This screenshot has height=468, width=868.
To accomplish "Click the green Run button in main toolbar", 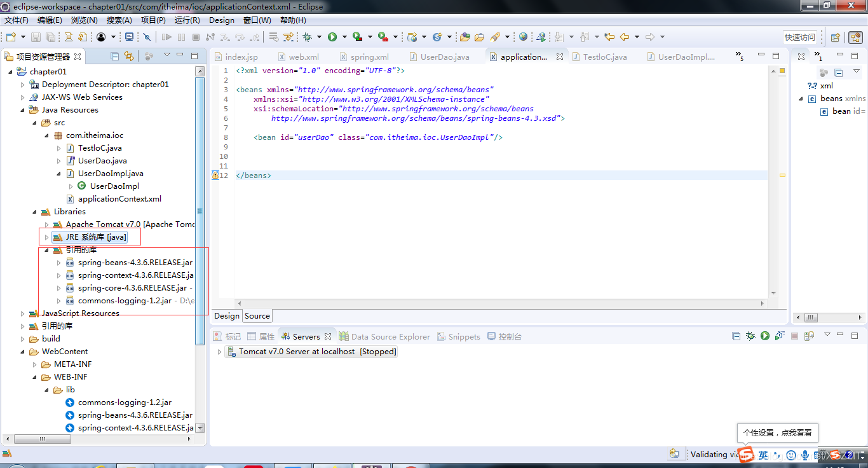I will coord(332,37).
